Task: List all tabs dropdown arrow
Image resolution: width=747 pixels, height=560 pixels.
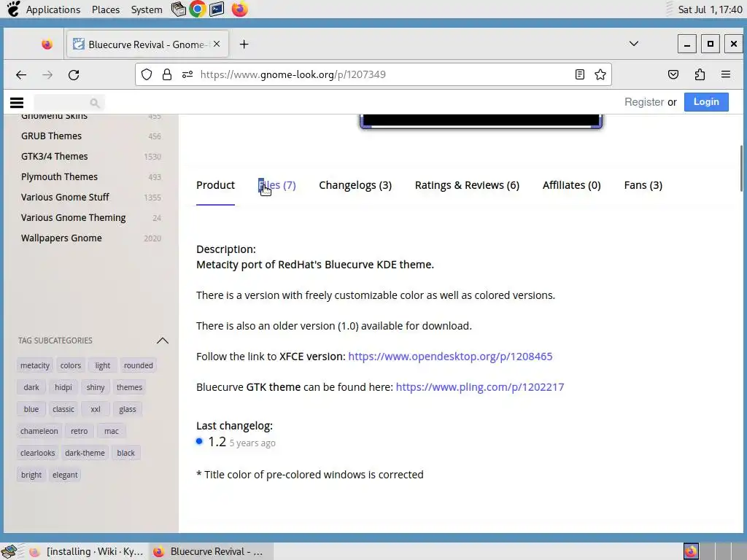Action: pyautogui.click(x=634, y=44)
